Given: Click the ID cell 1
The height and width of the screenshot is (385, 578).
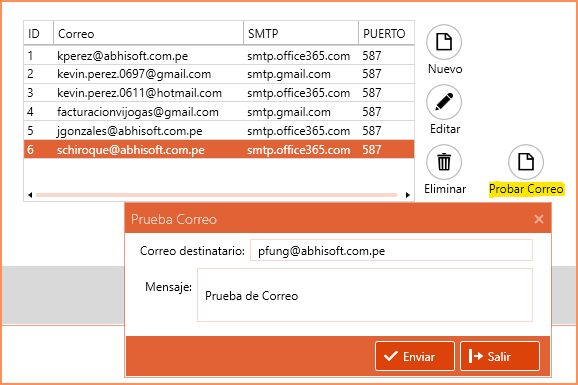Looking at the screenshot, I should [30, 56].
